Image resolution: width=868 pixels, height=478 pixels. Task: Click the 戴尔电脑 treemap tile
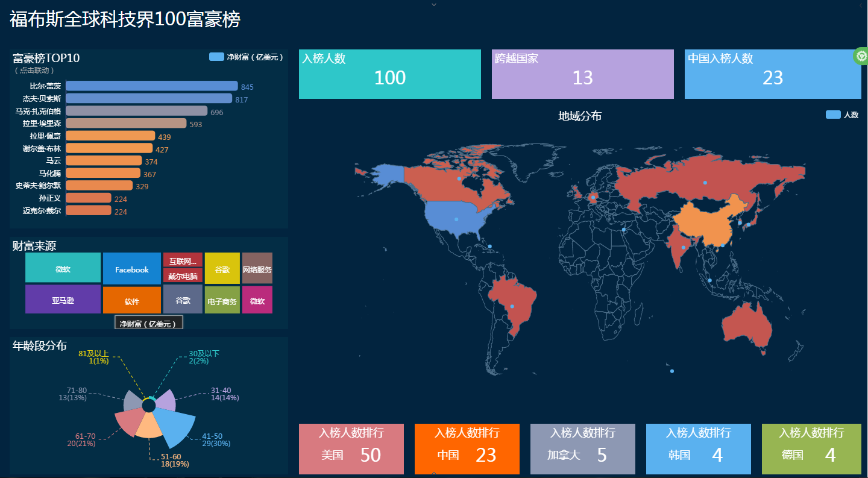click(x=183, y=275)
